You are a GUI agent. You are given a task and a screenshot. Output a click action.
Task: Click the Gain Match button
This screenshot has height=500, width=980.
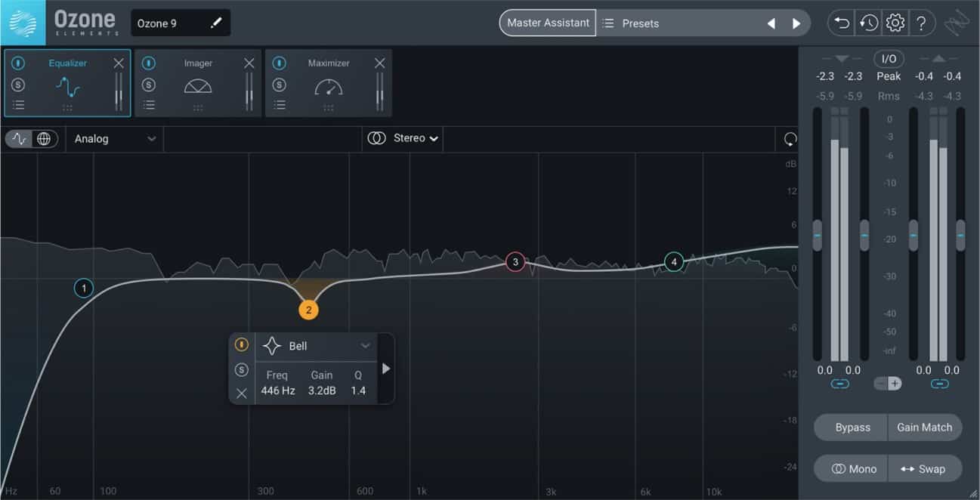click(924, 427)
